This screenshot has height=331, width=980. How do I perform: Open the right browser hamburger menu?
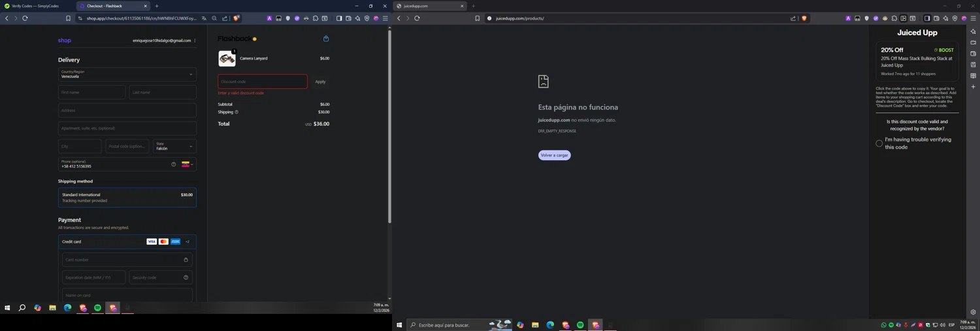pyautogui.click(x=973, y=18)
